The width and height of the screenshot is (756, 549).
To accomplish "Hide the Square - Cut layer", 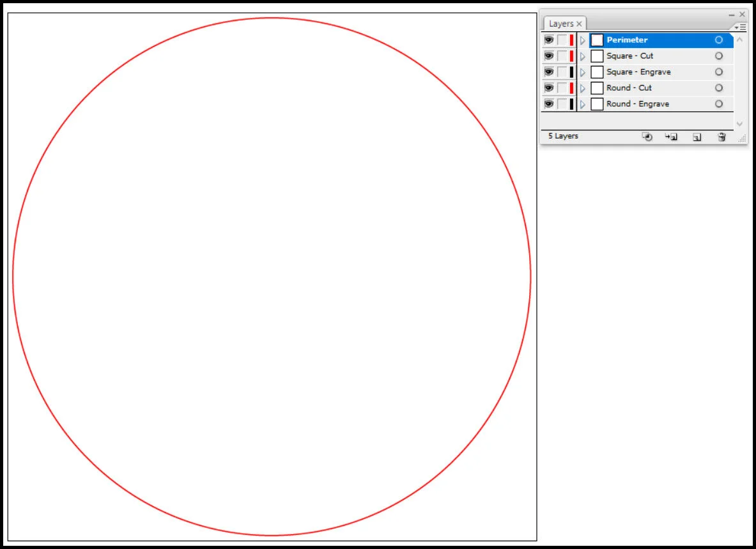I will coord(549,56).
